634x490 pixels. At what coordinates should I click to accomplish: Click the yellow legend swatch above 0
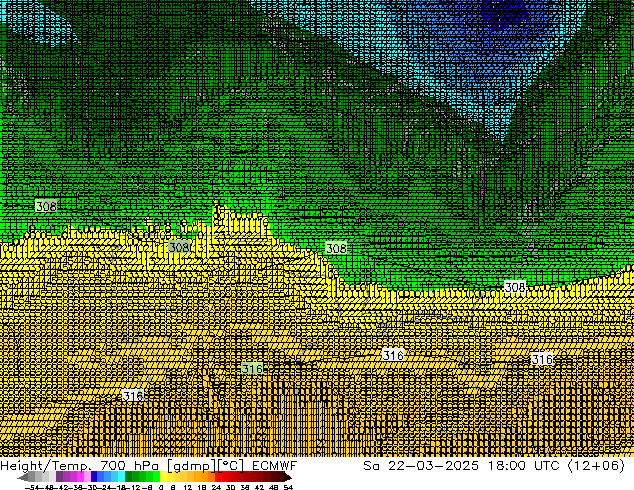click(163, 476)
